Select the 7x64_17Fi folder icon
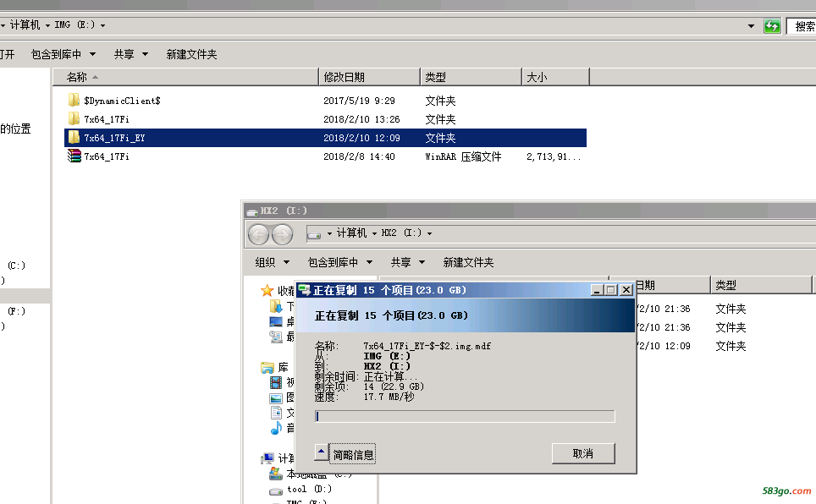The height and width of the screenshot is (504, 816). point(74,118)
